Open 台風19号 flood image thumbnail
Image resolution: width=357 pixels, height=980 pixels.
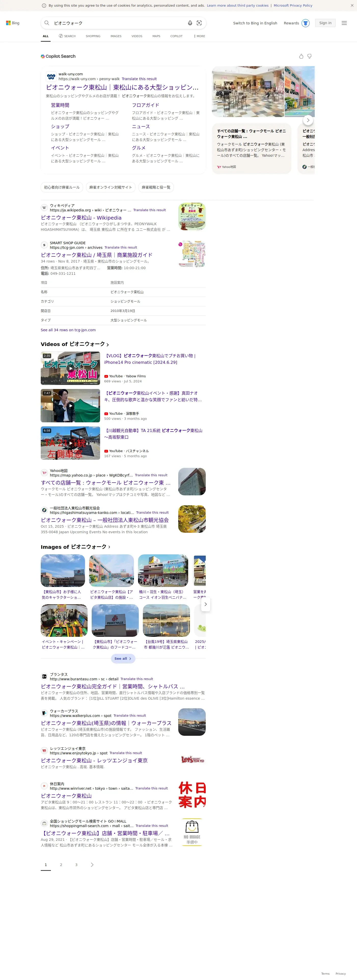click(166, 620)
